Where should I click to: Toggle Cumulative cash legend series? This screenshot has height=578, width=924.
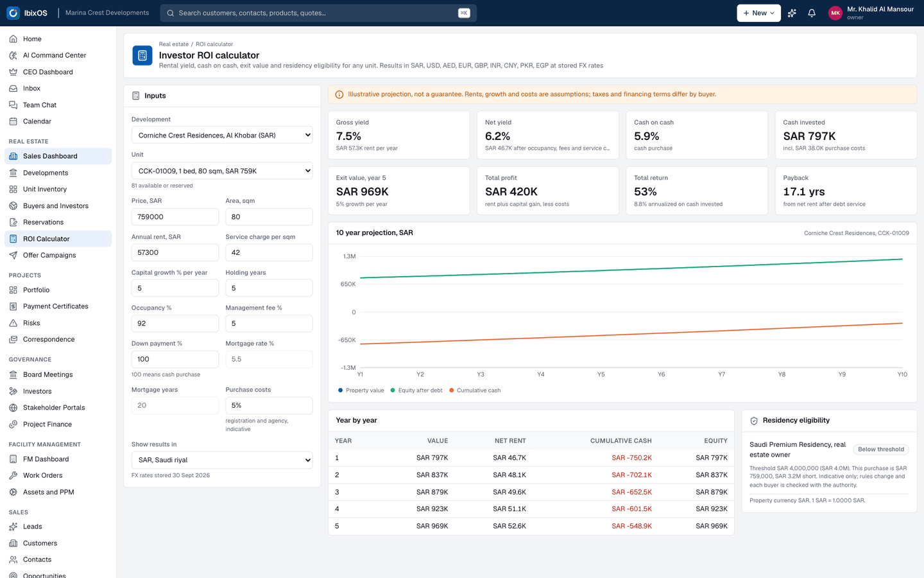coord(475,390)
